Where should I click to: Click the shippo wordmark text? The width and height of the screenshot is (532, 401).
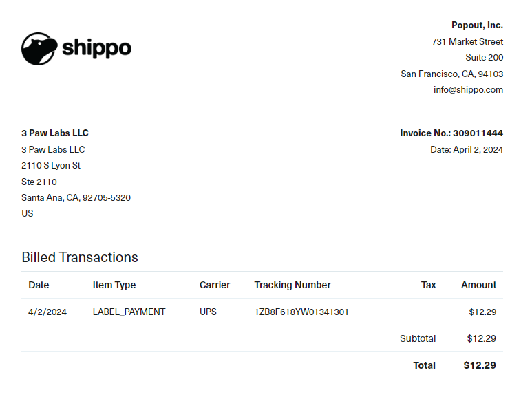(x=97, y=48)
